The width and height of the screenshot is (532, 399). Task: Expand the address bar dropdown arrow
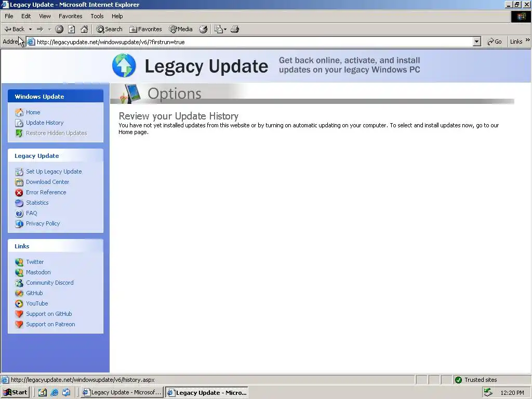(x=477, y=42)
